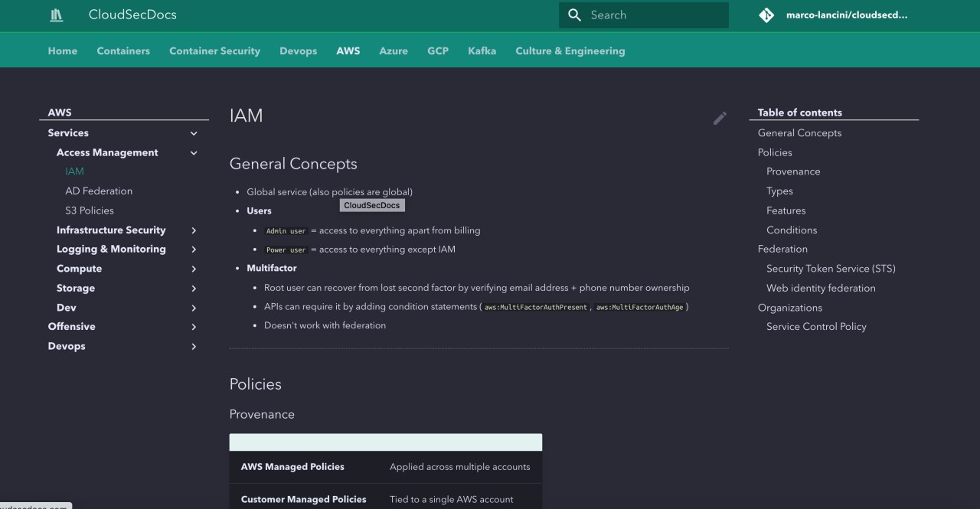Go to the Kafka tab
980x509 pixels.
pos(482,51)
